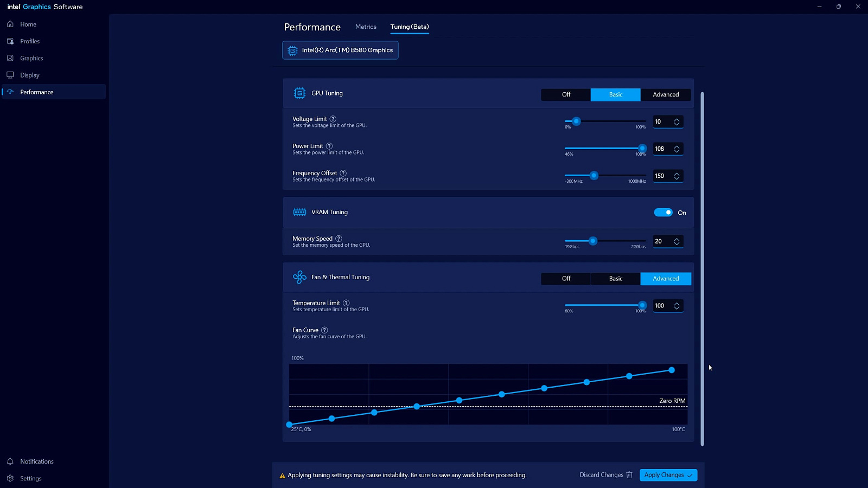Viewport: 868px width, 488px height.
Task: Click the warning triangle icon
Action: (x=282, y=476)
